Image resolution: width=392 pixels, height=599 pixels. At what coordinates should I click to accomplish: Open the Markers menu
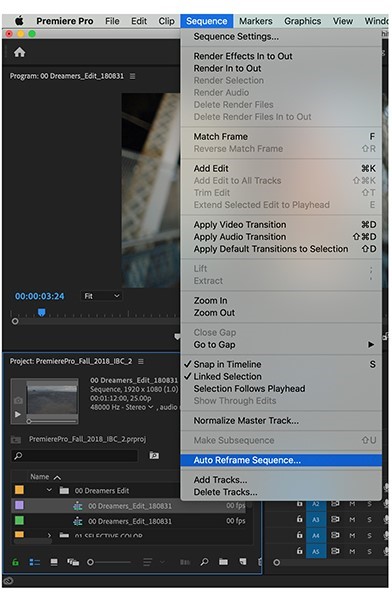256,21
